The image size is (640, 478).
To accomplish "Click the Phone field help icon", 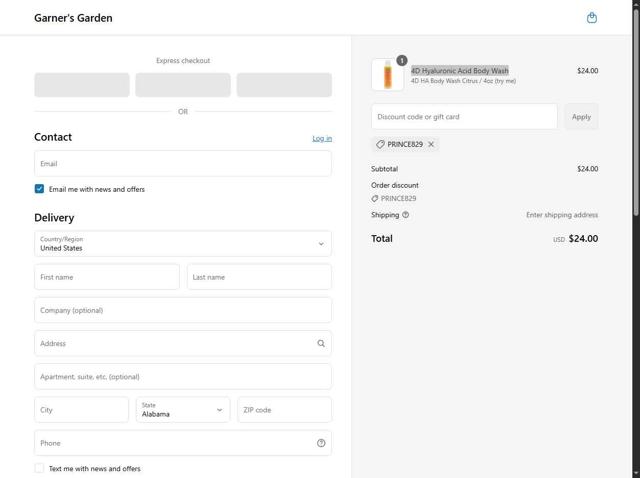I will (x=321, y=443).
